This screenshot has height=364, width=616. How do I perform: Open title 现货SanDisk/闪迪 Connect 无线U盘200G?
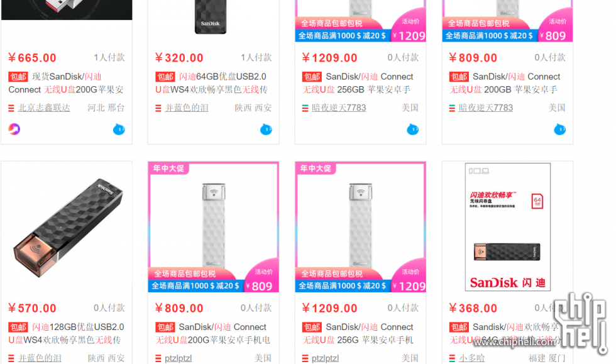(66, 83)
